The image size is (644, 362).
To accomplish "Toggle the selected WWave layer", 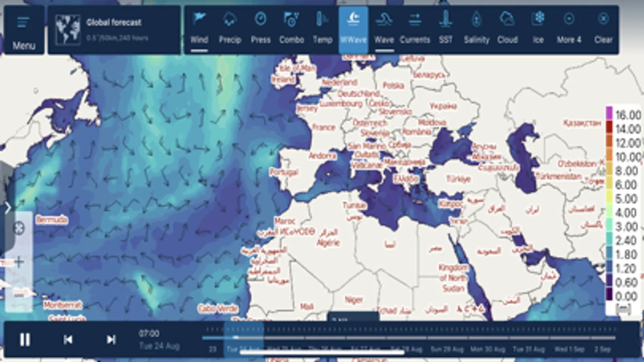I will click(353, 30).
